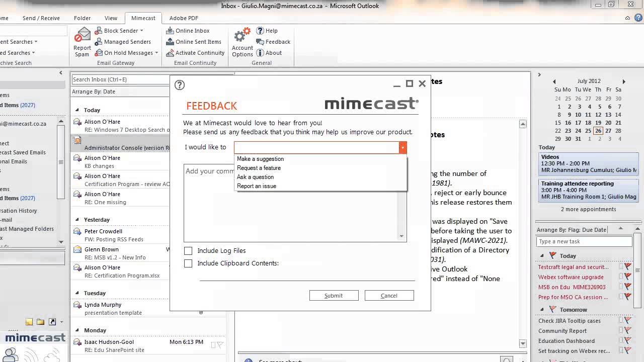
Task: Collapse the Today group in message list
Action: coord(77,110)
